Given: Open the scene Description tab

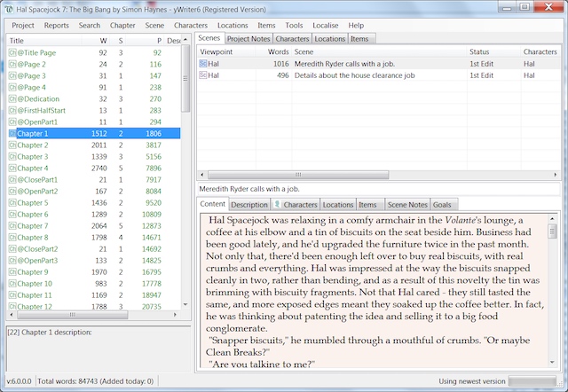Looking at the screenshot, I should [249, 205].
